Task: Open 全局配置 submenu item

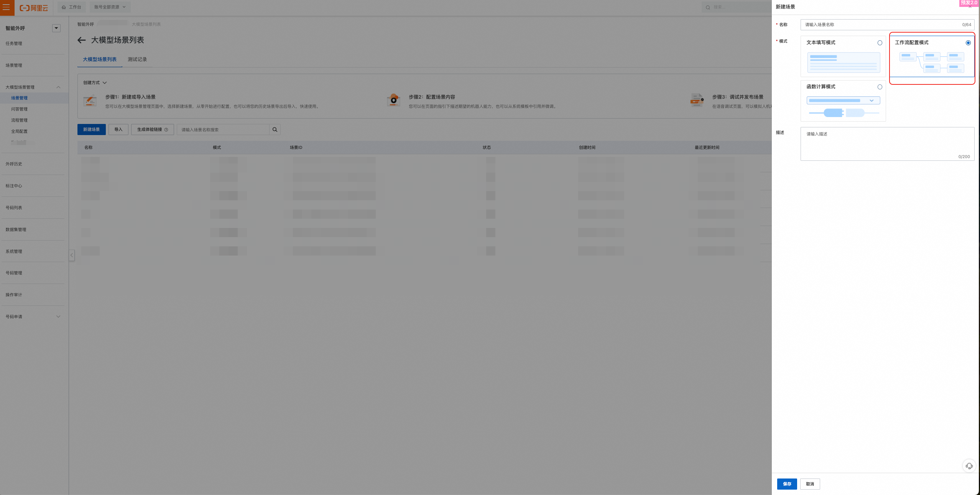Action: coord(19,131)
